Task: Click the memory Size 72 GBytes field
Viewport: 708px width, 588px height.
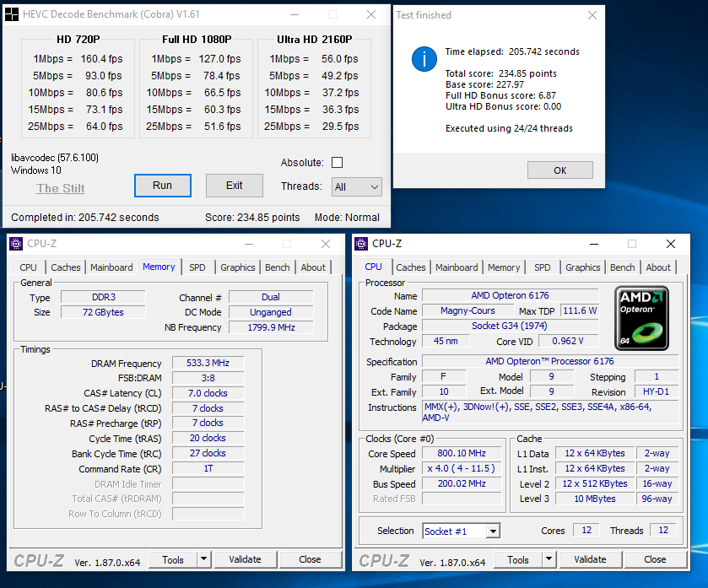Action: (103, 312)
